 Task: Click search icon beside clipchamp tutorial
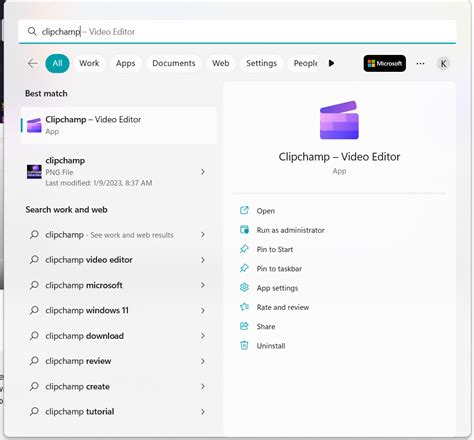pos(34,411)
